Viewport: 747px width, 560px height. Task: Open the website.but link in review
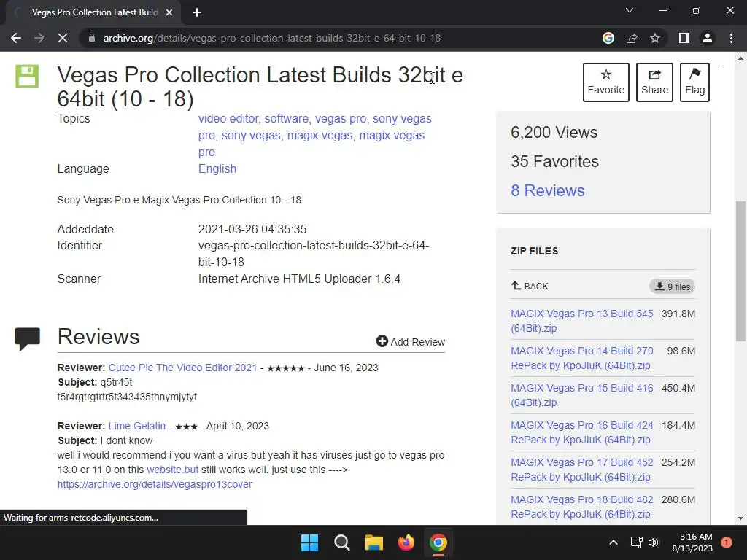[172, 470]
